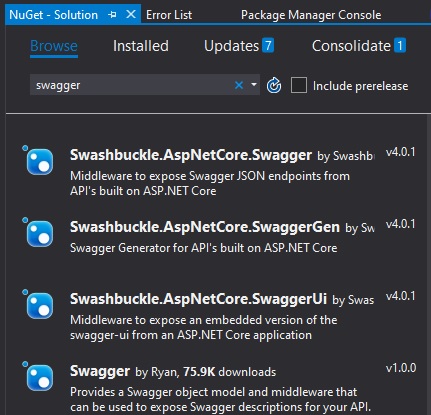This screenshot has width=431, height=415.
Task: Close the NuGet - Solution tab
Action: point(131,14)
